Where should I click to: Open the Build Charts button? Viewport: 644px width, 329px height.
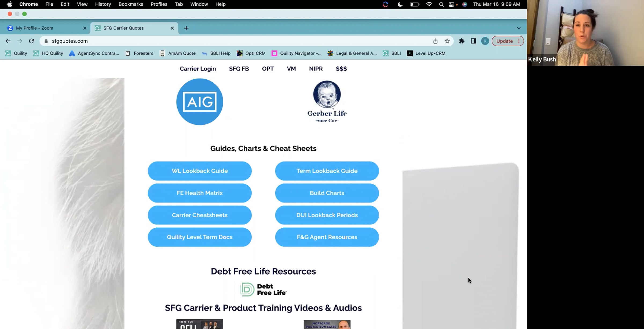(x=327, y=193)
